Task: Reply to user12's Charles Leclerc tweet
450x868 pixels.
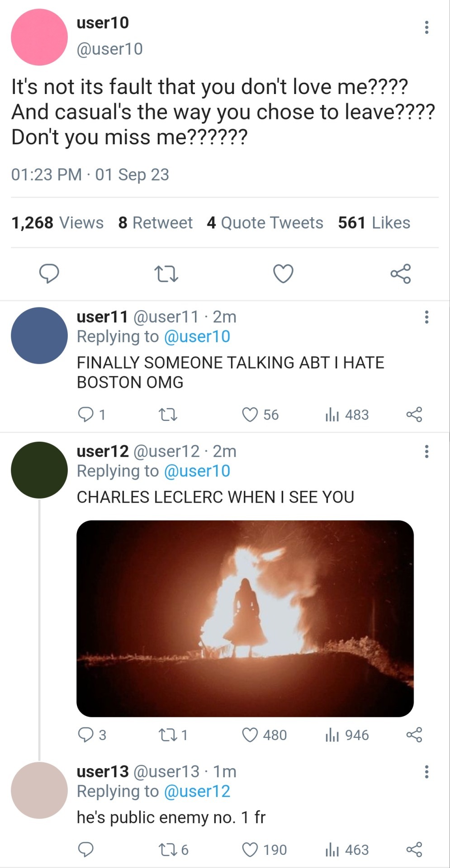Action: 85,735
